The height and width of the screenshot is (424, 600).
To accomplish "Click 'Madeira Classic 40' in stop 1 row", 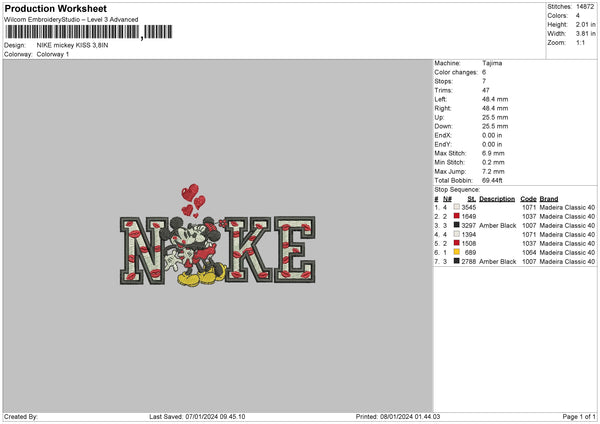I will pyautogui.click(x=567, y=207).
